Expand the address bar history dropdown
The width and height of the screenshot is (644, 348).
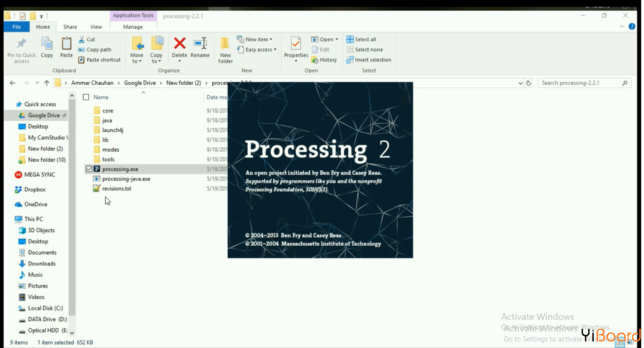pyautogui.click(x=521, y=83)
